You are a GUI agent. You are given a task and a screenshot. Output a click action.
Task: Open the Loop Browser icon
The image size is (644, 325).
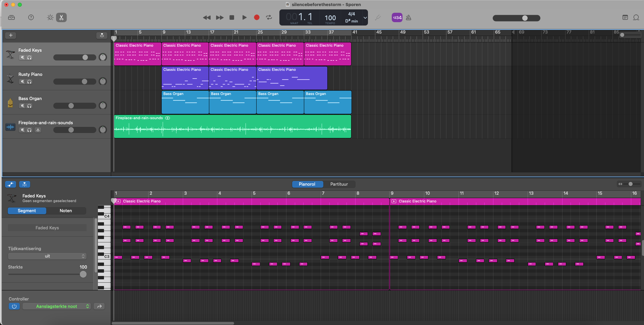636,17
